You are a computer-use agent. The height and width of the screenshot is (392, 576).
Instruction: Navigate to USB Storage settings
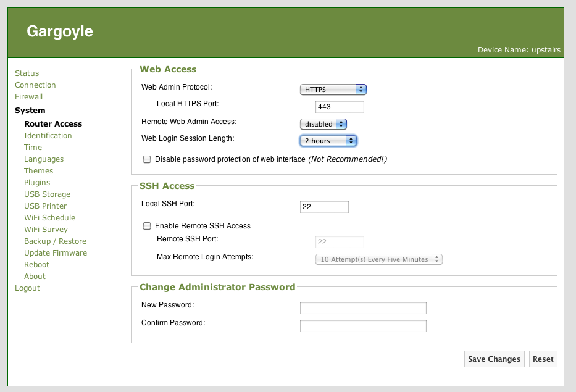point(47,194)
